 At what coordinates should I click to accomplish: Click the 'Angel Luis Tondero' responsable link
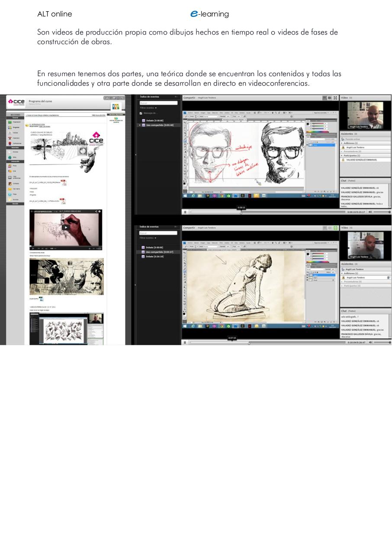click(45, 126)
